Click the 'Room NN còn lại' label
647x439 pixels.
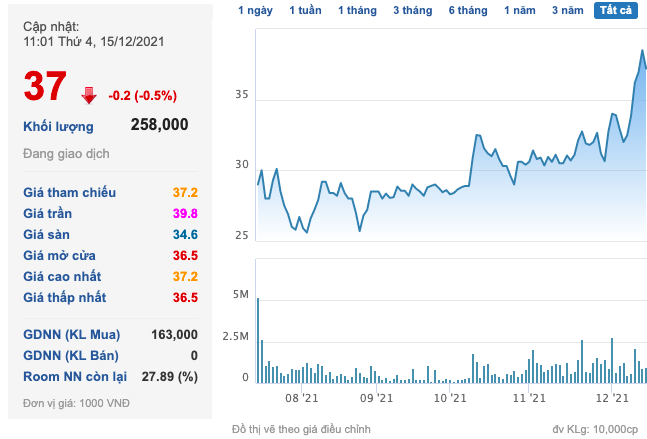point(75,376)
